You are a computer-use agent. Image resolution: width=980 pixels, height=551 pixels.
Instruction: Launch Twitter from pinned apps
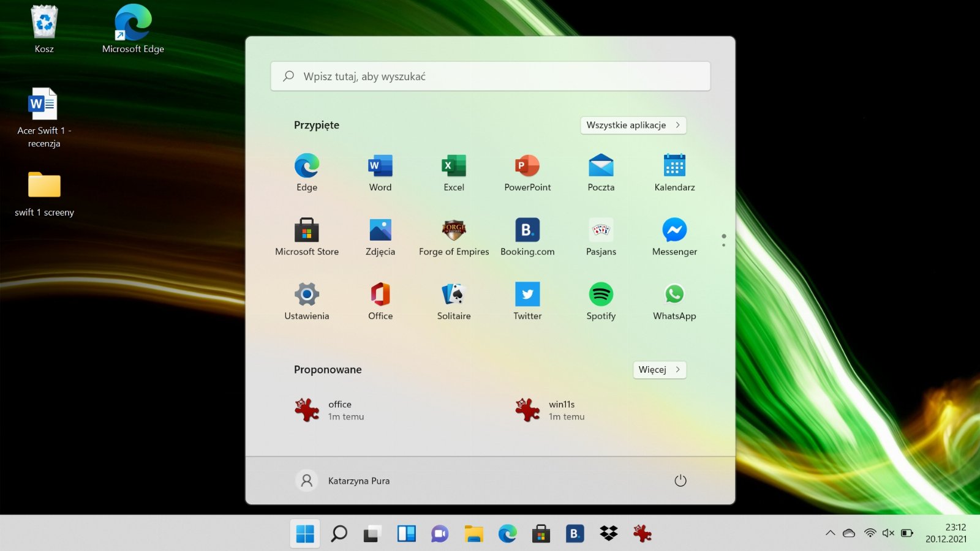click(527, 301)
